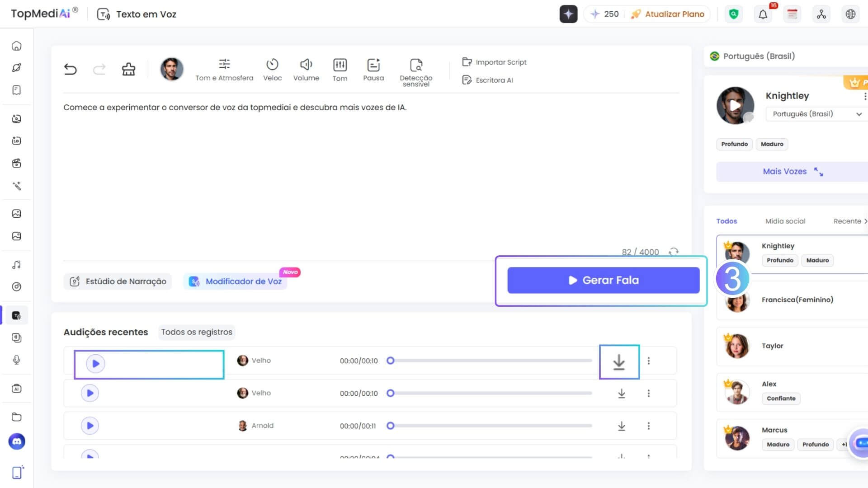Open Detecção sensível tool
The image size is (868, 488).
[416, 71]
